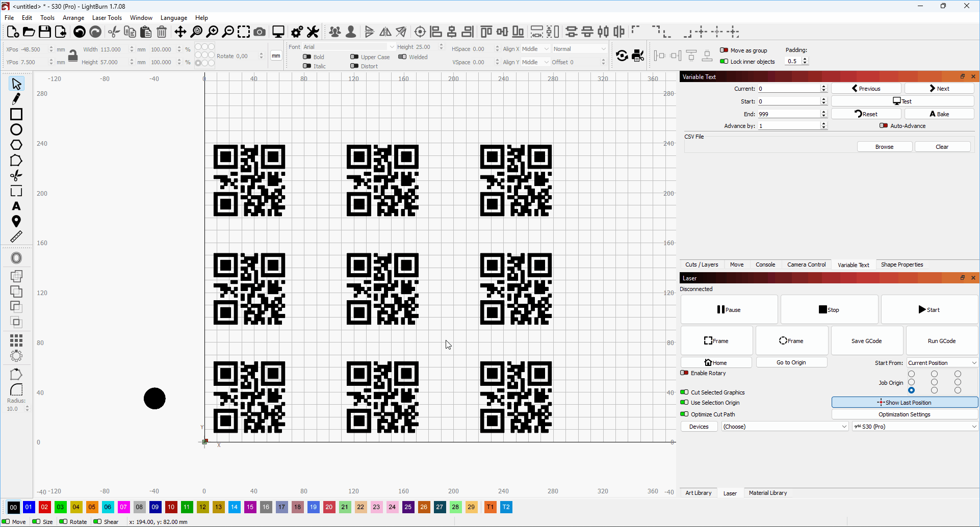Toggle Enable Rotary switch
The image size is (980, 527).
(684, 373)
